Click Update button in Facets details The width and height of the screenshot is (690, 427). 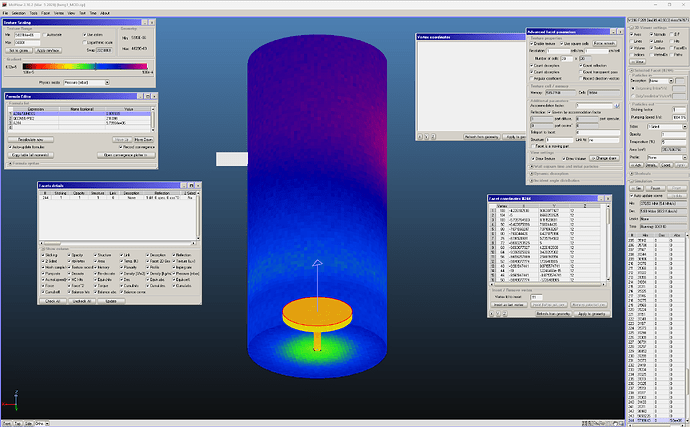point(111,301)
